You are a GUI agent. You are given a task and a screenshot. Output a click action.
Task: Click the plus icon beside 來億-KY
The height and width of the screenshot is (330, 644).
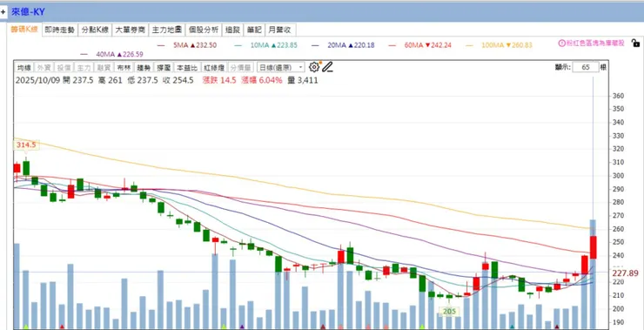coord(3,12)
